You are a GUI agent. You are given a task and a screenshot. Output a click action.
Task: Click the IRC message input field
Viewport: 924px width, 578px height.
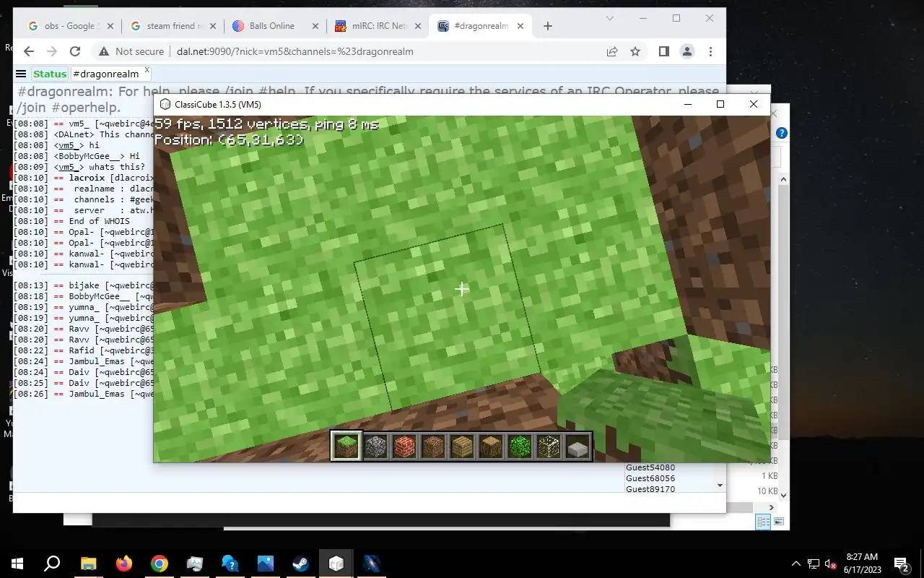coord(369,503)
